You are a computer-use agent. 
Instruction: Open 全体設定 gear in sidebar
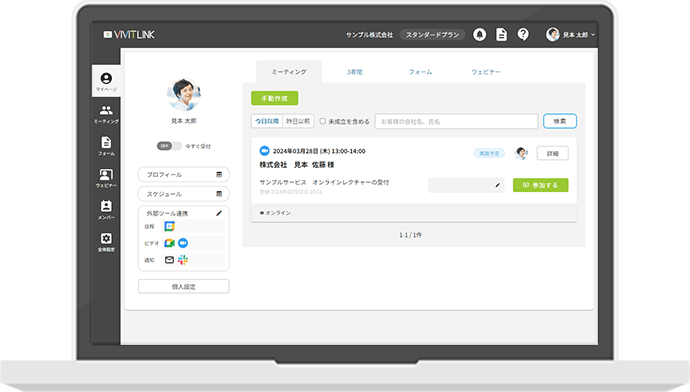[x=106, y=242]
